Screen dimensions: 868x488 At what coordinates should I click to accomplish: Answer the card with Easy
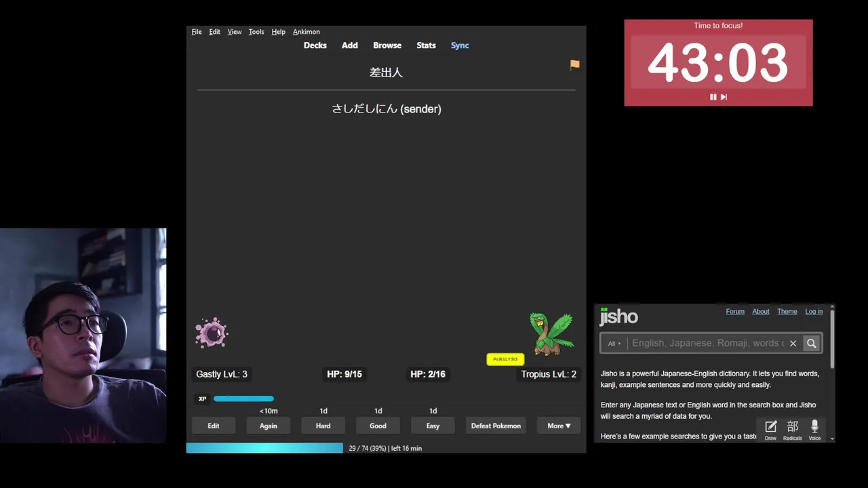pyautogui.click(x=433, y=426)
